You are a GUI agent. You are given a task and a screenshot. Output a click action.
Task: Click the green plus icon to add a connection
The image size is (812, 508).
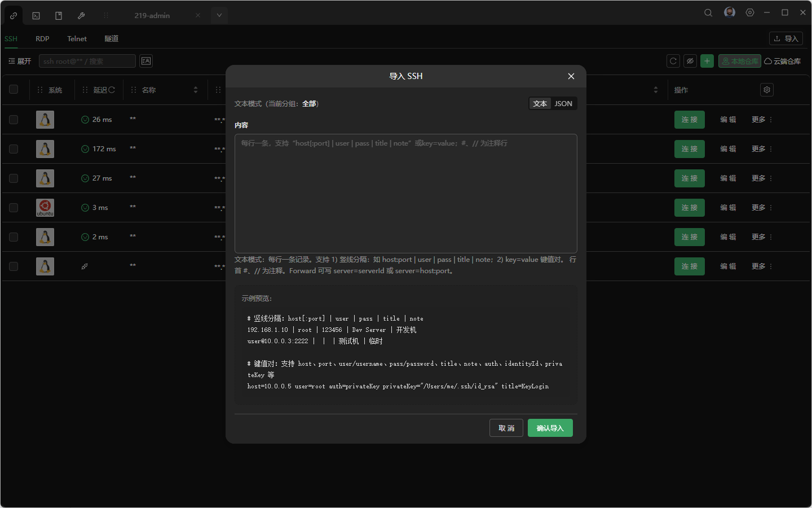(x=707, y=60)
